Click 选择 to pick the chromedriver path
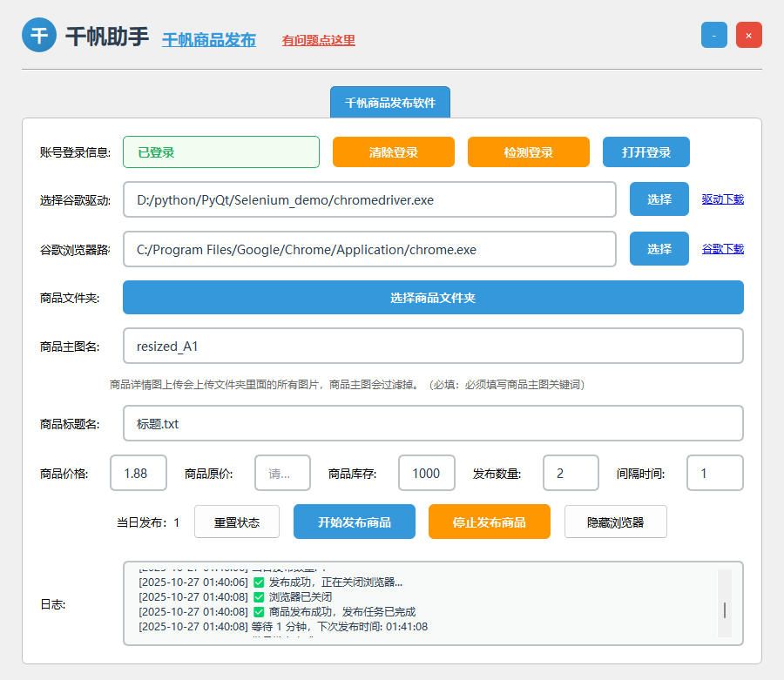The width and height of the screenshot is (784, 680). coord(659,199)
